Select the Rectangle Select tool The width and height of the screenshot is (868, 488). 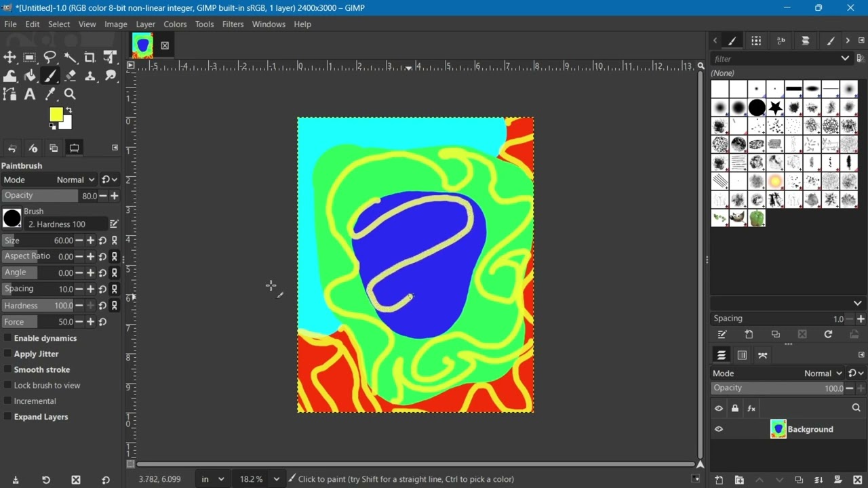[30, 58]
